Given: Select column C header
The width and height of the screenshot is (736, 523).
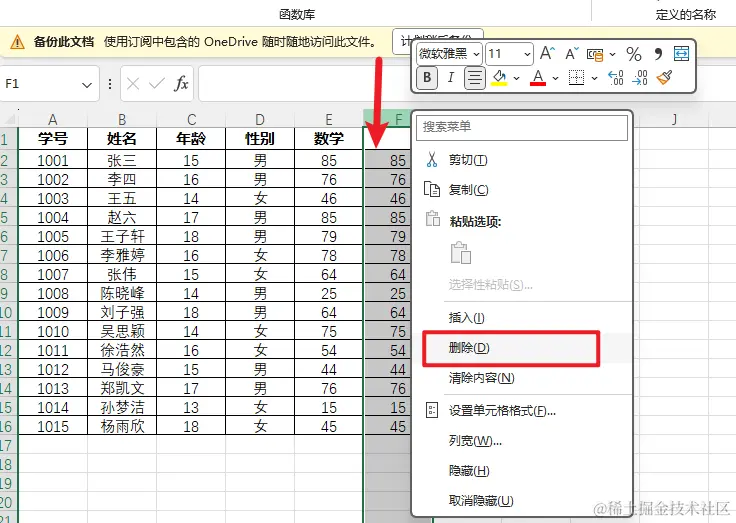Looking at the screenshot, I should coord(191,119).
